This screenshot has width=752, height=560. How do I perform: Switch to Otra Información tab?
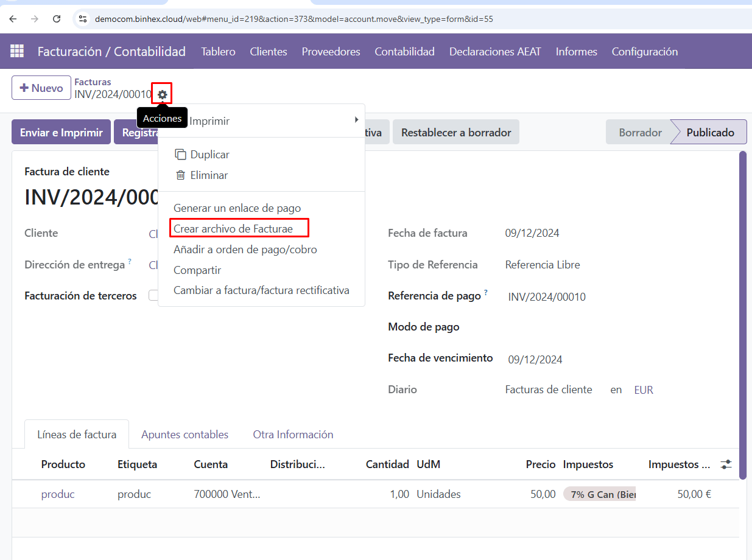point(293,435)
